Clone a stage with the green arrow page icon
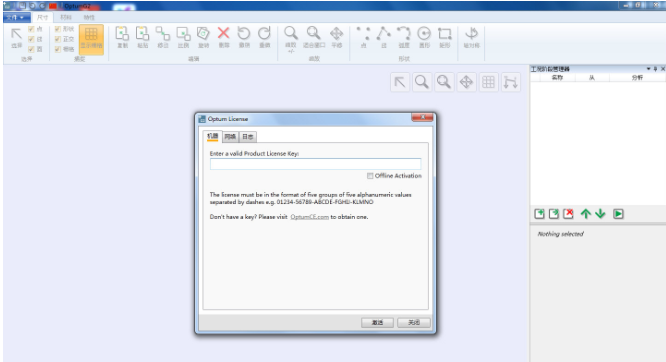 tap(554, 214)
